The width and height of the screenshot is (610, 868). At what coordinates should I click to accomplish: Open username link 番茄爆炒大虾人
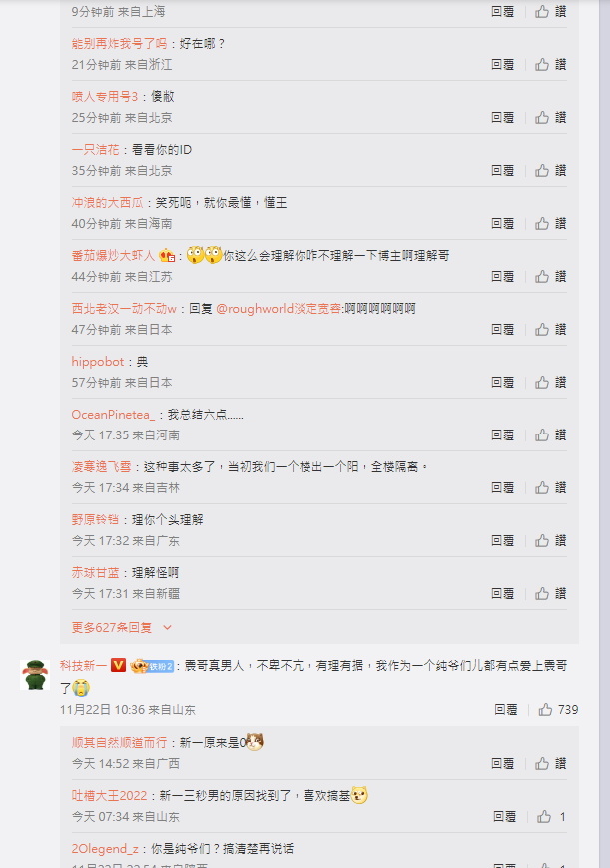point(113,255)
